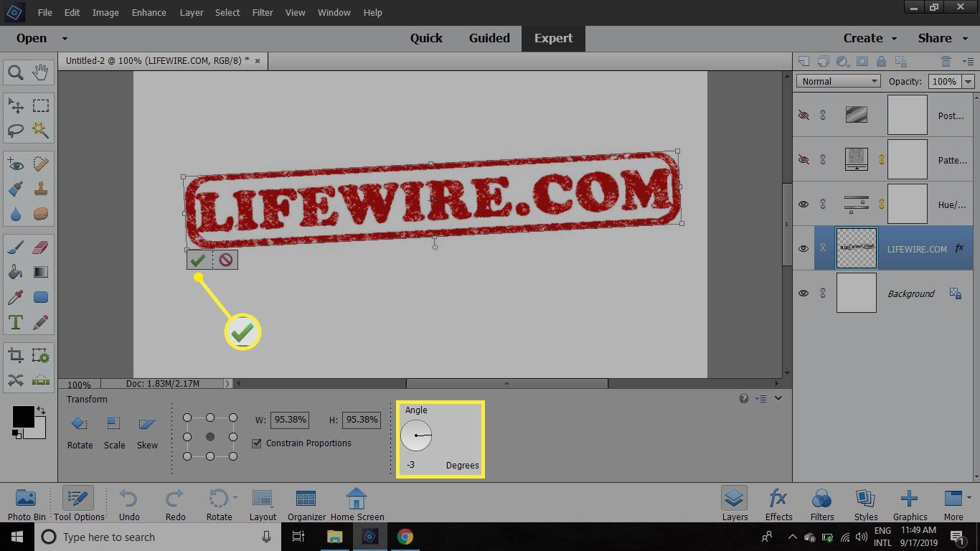This screenshot has height=551, width=980.
Task: Select the Paint Bucket tool
Action: [15, 273]
